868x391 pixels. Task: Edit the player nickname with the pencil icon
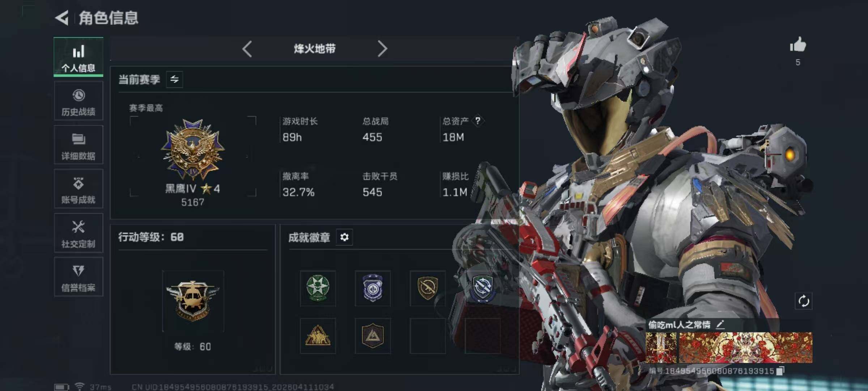tap(720, 324)
